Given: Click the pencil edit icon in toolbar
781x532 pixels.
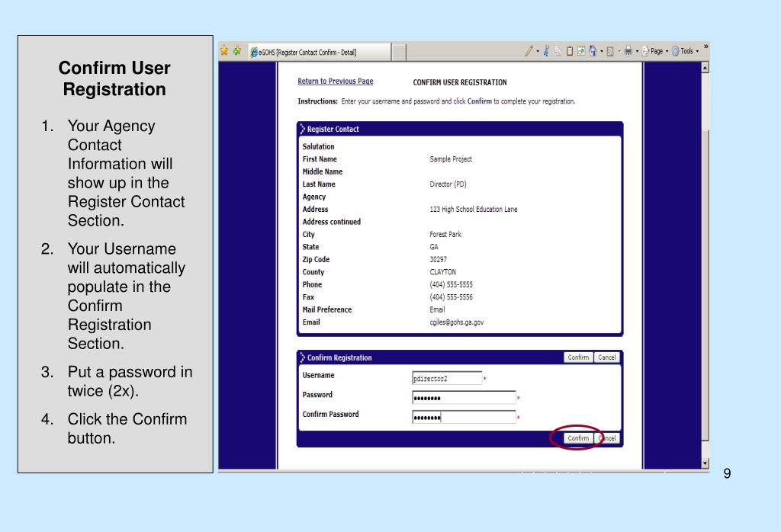Looking at the screenshot, I should [529, 51].
